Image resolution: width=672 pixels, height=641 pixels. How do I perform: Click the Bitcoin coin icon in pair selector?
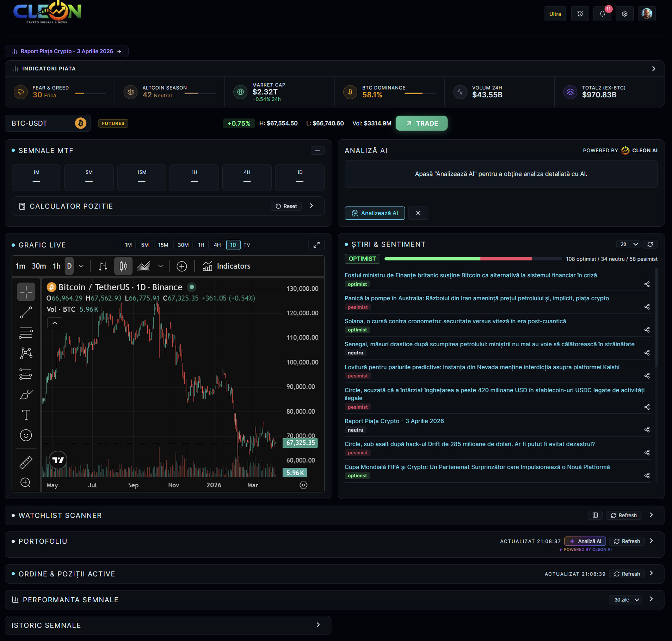(81, 123)
